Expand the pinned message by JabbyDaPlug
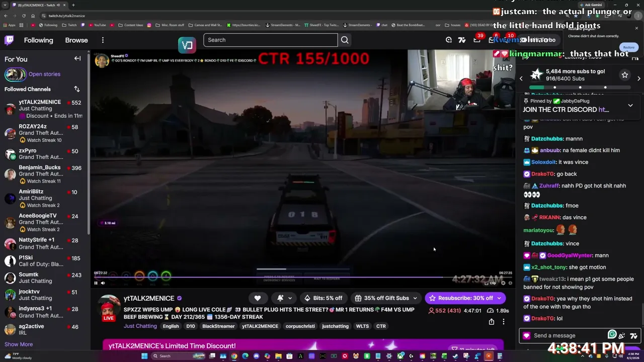 click(630, 106)
